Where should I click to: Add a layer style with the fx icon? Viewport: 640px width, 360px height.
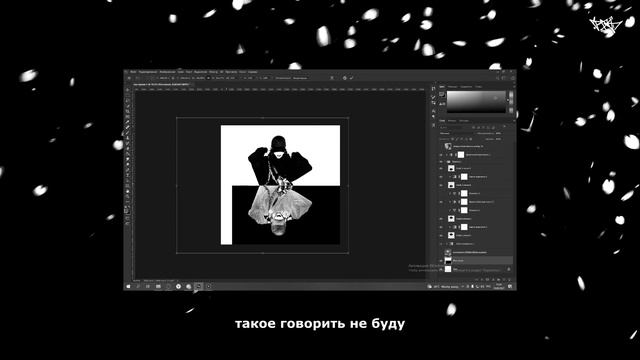coord(482,280)
